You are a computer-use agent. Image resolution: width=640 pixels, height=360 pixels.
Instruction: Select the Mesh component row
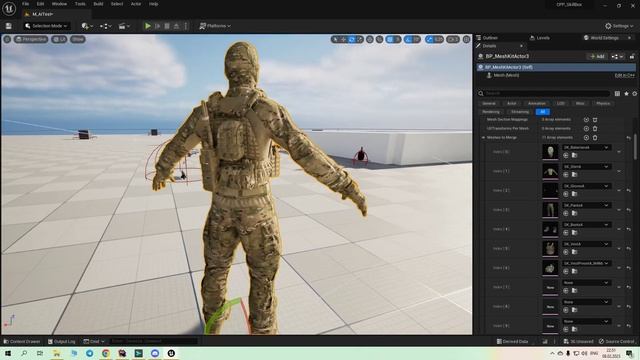(x=555, y=75)
